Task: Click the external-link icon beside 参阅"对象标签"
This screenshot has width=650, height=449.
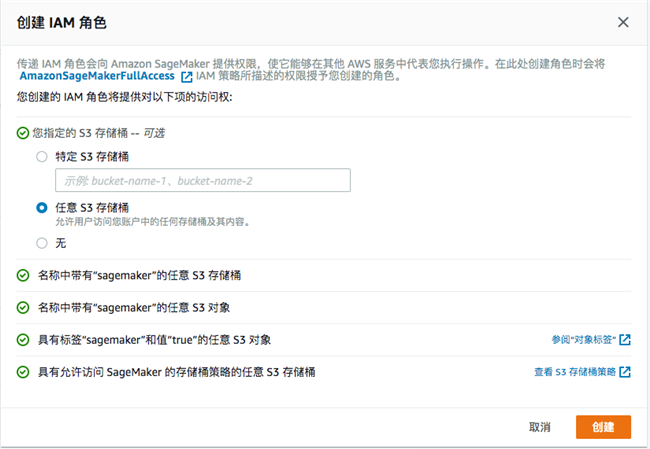Action: pos(625,340)
